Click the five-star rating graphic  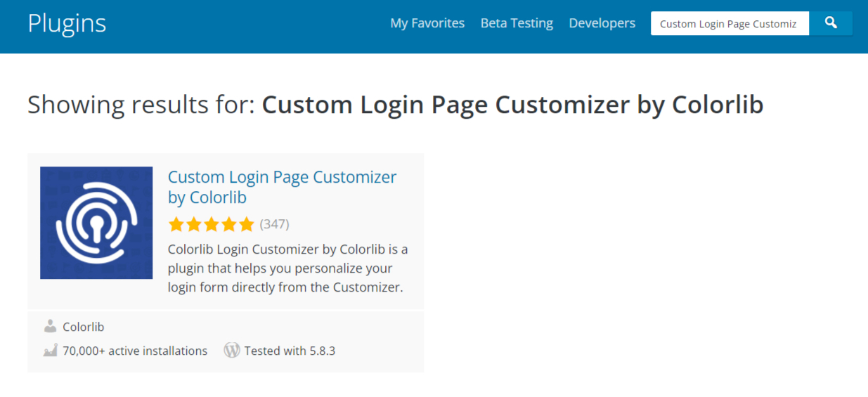click(211, 224)
